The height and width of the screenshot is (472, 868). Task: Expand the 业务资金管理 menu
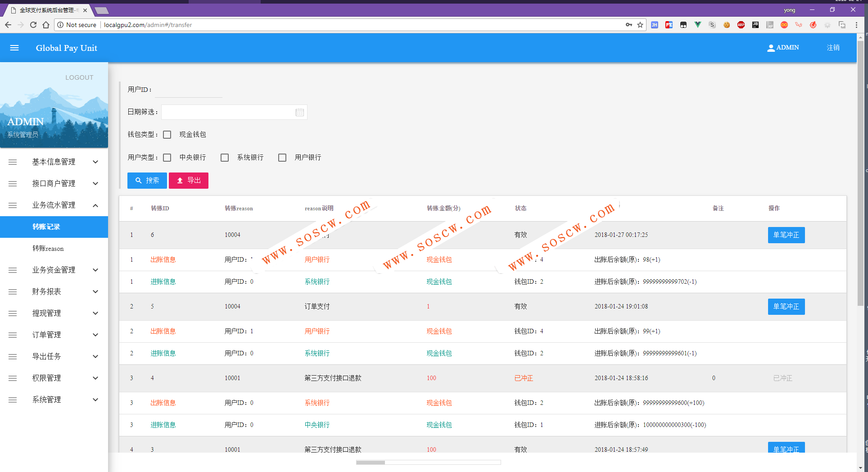coord(54,270)
